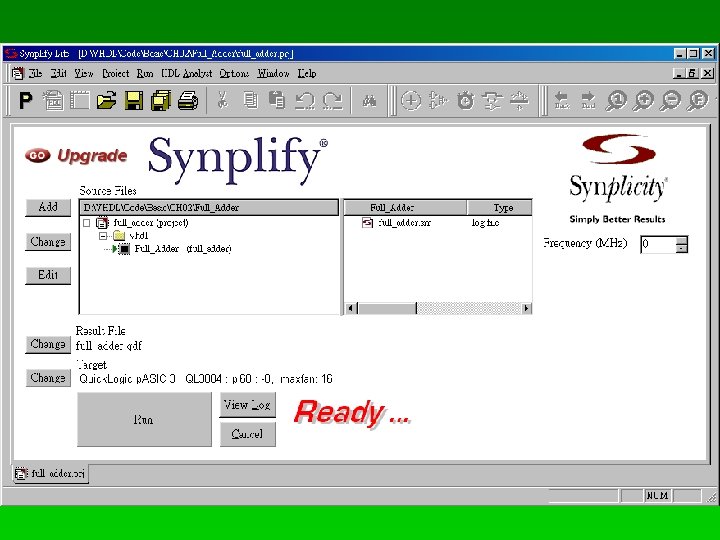Image resolution: width=720 pixels, height=540 pixels.
Task: Click the source directory path header bar
Action: tap(209, 208)
